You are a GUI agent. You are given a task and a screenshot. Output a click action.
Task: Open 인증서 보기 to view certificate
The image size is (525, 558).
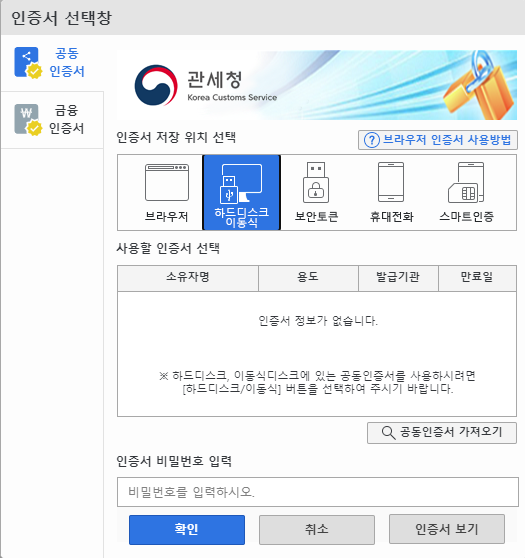447,529
